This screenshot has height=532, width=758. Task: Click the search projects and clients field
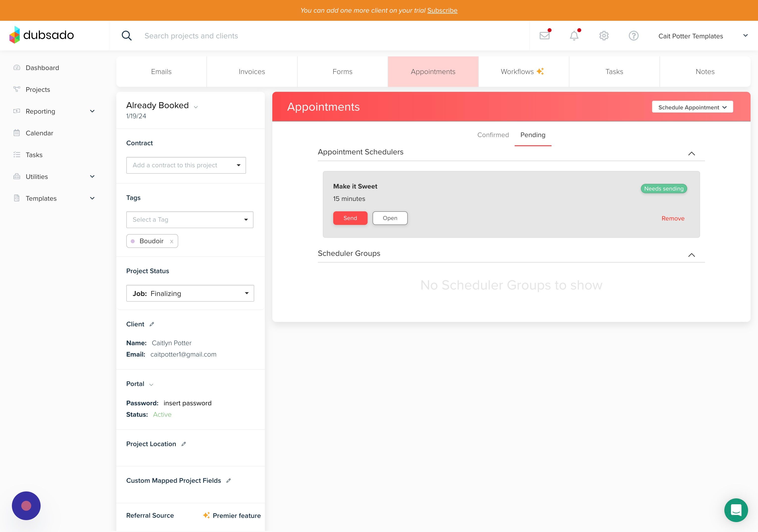pos(192,36)
